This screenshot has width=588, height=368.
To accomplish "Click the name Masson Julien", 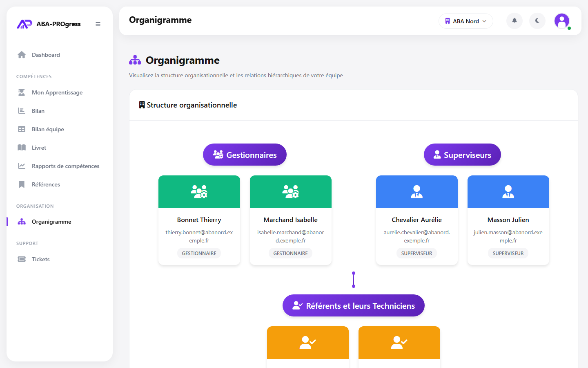I will 508,220.
